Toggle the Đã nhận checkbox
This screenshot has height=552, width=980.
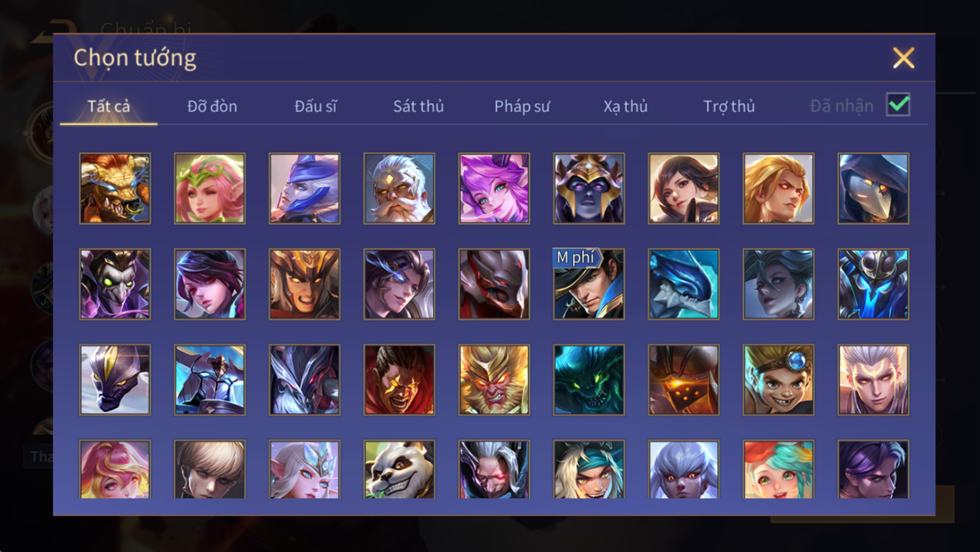pyautogui.click(x=898, y=105)
